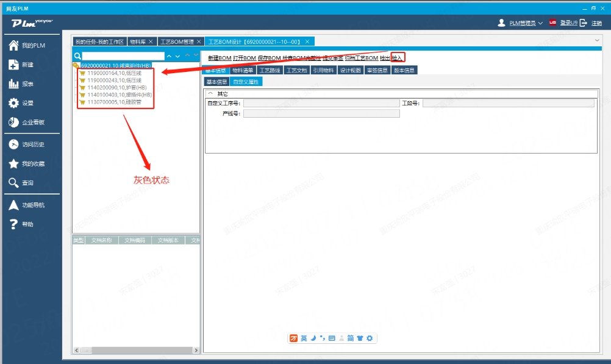Click the 工段号 field
Image resolution: width=611 pixels, height=364 pixels.
(x=509, y=103)
